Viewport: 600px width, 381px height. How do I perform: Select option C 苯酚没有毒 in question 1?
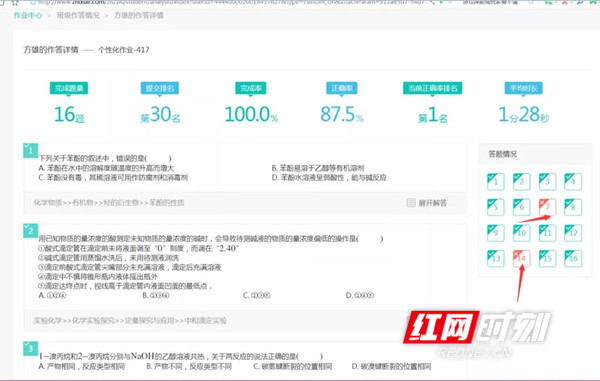pos(113,177)
